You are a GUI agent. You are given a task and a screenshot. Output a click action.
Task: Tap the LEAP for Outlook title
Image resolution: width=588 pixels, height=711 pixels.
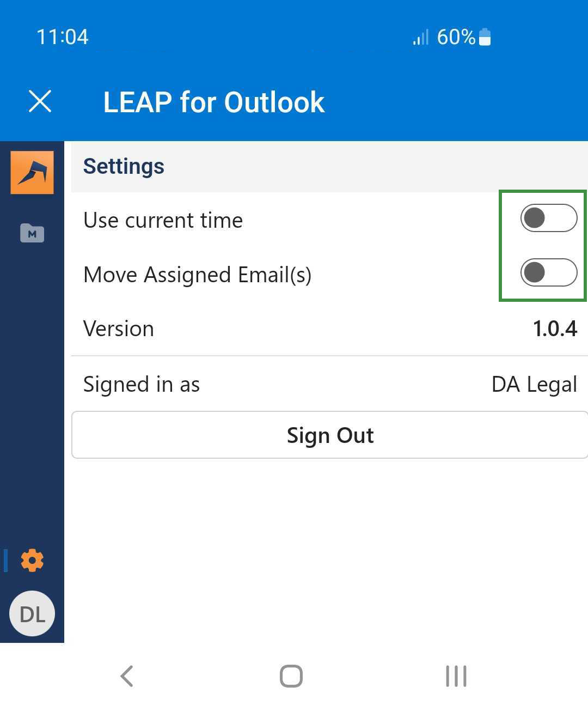[x=214, y=102]
